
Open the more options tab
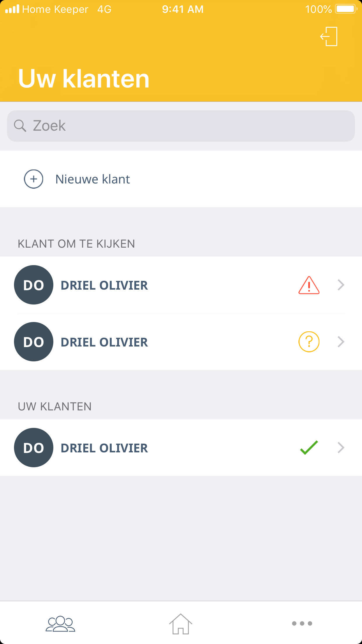(302, 624)
